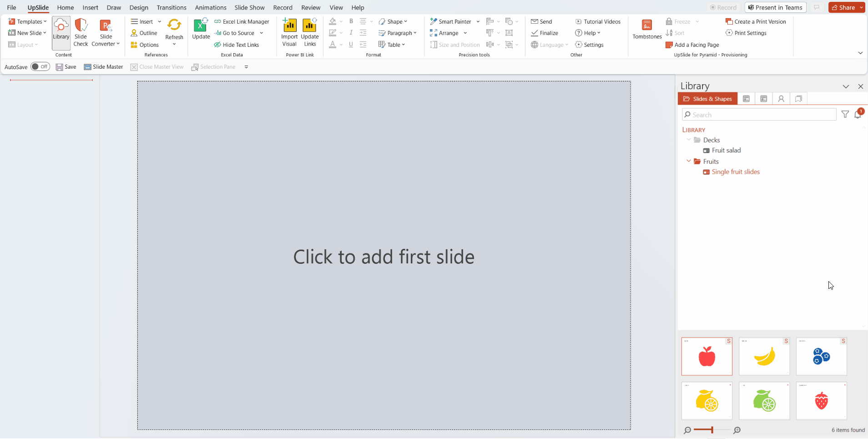Screen dimensions: 868x439
Task: Click to add first slide
Action: [x=384, y=256]
